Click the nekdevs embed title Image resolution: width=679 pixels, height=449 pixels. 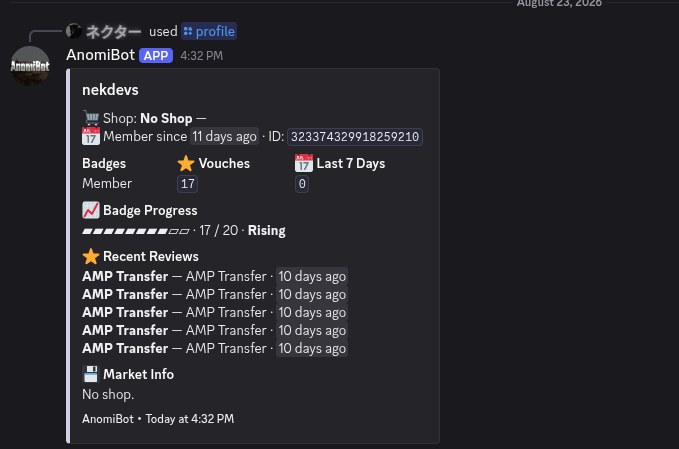point(110,90)
